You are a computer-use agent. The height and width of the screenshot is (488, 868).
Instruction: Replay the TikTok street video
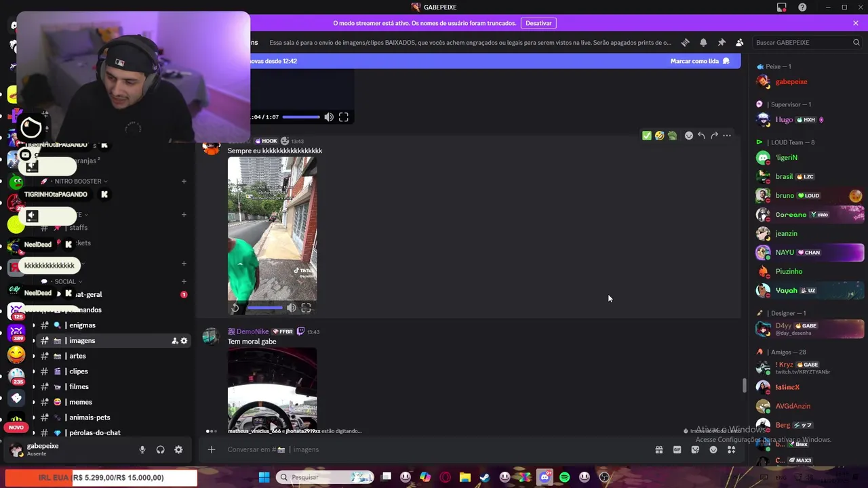(235, 308)
